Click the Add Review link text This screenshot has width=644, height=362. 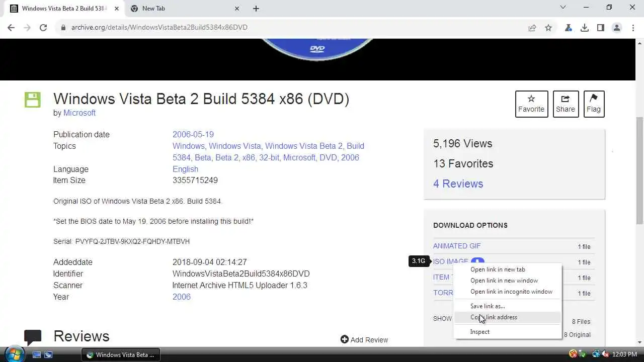[x=369, y=340]
